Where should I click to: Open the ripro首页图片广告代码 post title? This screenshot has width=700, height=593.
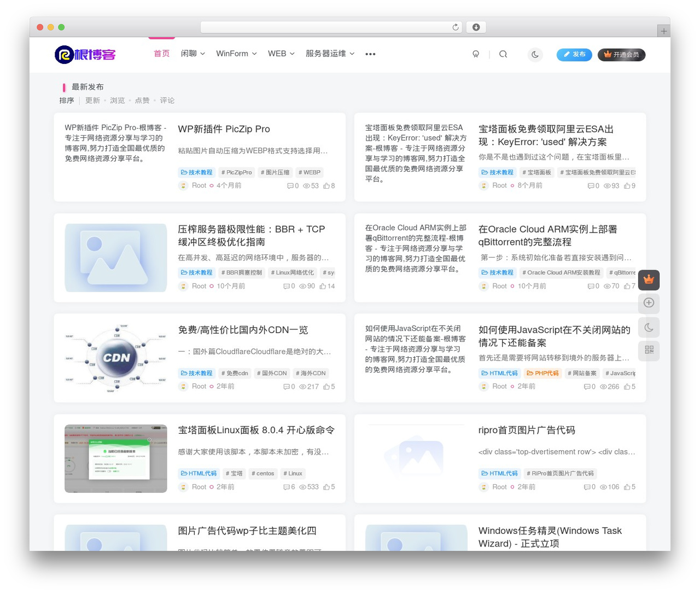pyautogui.click(x=526, y=431)
